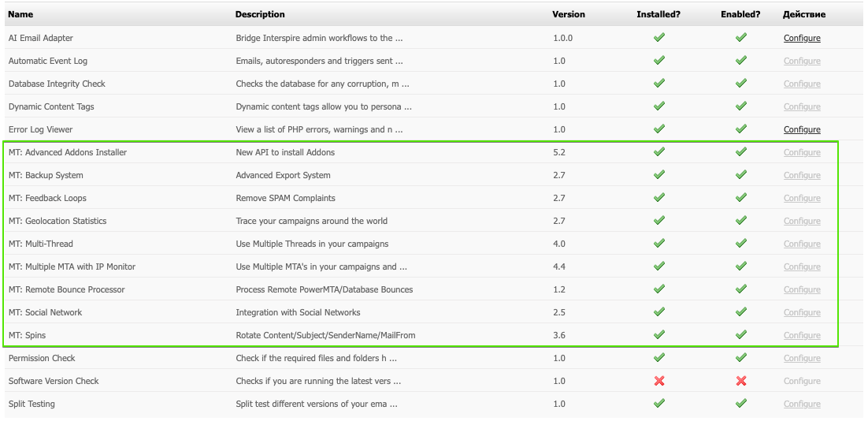Select the MT: Remote Bounce Processor row name

point(67,289)
